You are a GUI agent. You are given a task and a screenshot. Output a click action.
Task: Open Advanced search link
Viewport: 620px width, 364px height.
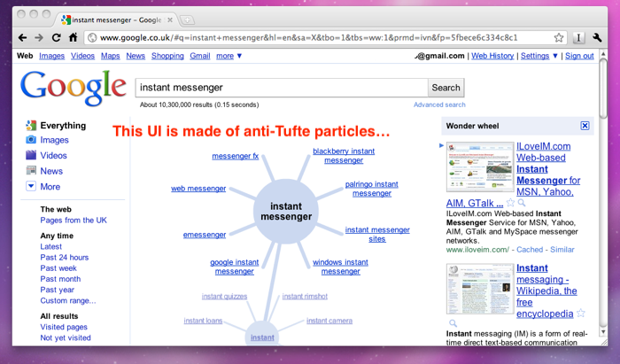(x=439, y=105)
